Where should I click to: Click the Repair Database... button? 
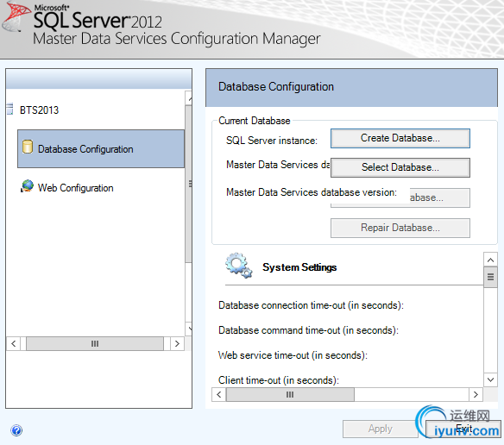click(400, 228)
